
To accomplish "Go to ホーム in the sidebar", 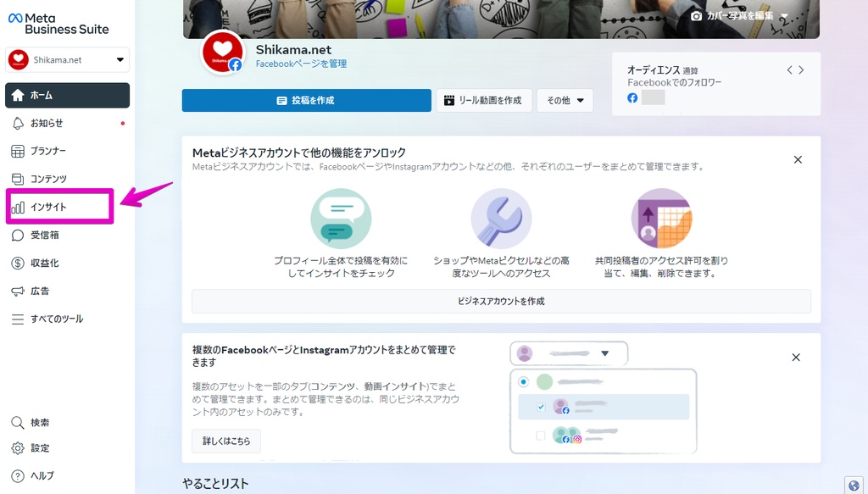I will [67, 95].
